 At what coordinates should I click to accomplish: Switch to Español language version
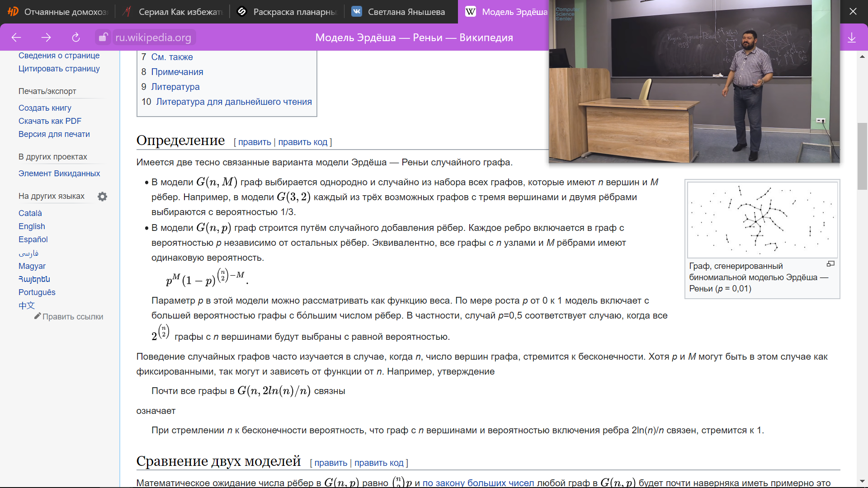[x=33, y=239]
